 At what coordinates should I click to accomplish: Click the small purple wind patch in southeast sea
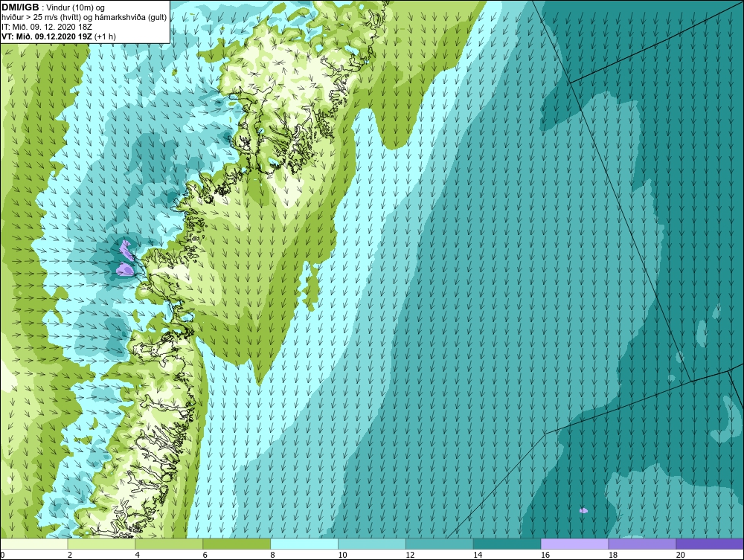(583, 511)
